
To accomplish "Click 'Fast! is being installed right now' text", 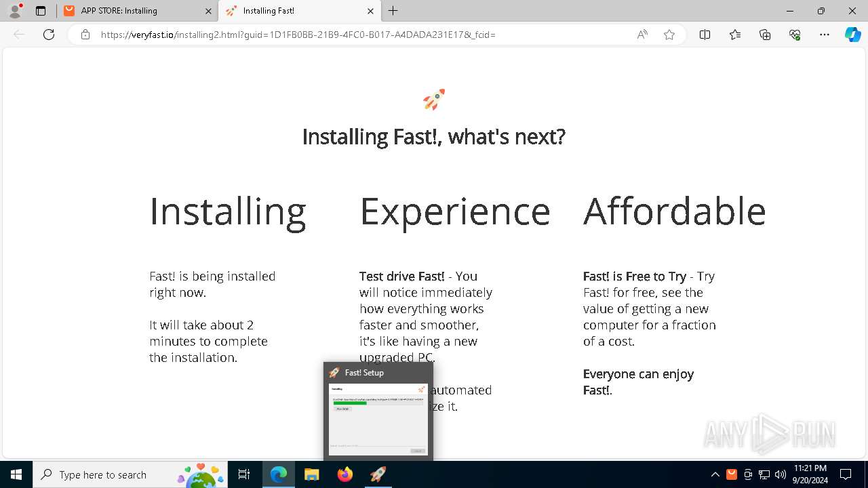I will (x=212, y=285).
